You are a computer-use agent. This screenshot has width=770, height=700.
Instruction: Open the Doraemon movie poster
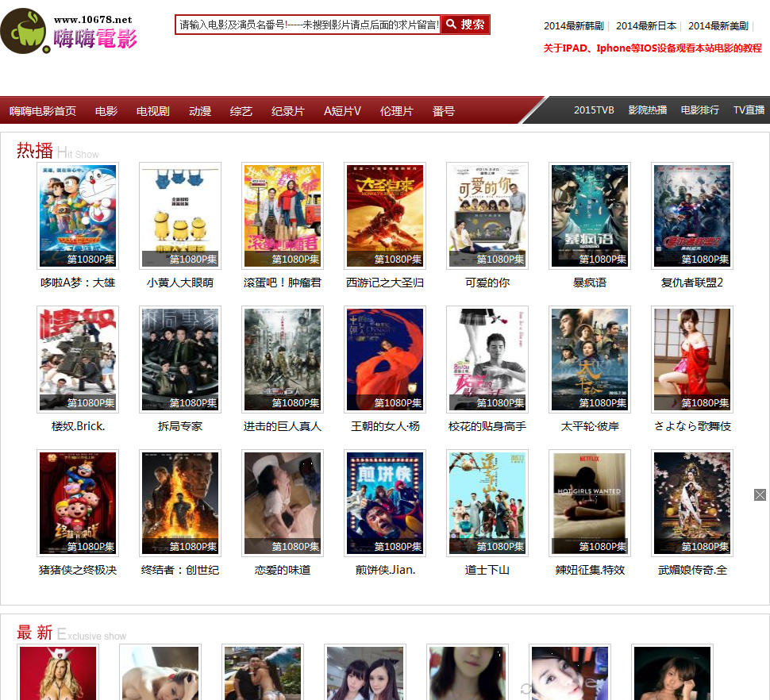(78, 216)
